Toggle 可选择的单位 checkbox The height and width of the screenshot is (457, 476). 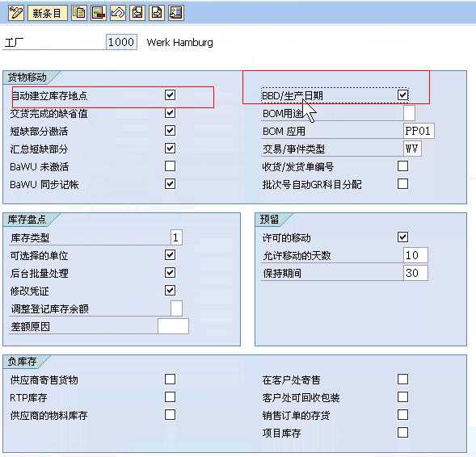point(170,254)
